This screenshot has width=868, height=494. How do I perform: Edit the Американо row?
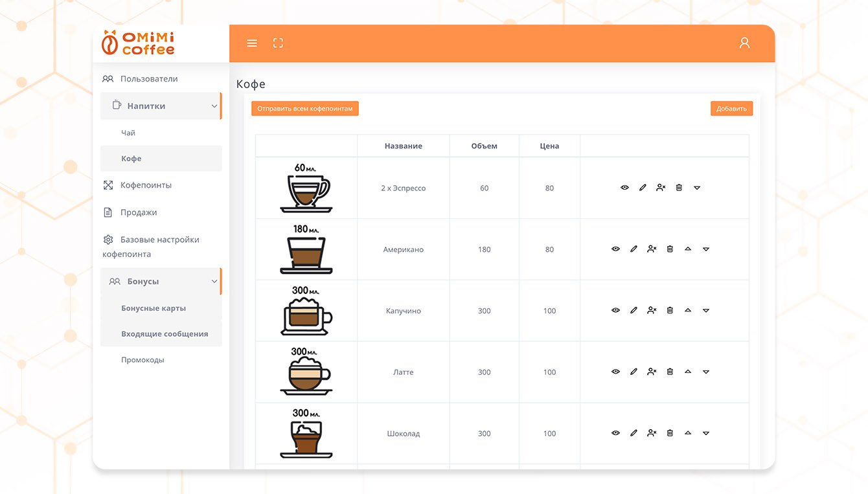(x=634, y=249)
